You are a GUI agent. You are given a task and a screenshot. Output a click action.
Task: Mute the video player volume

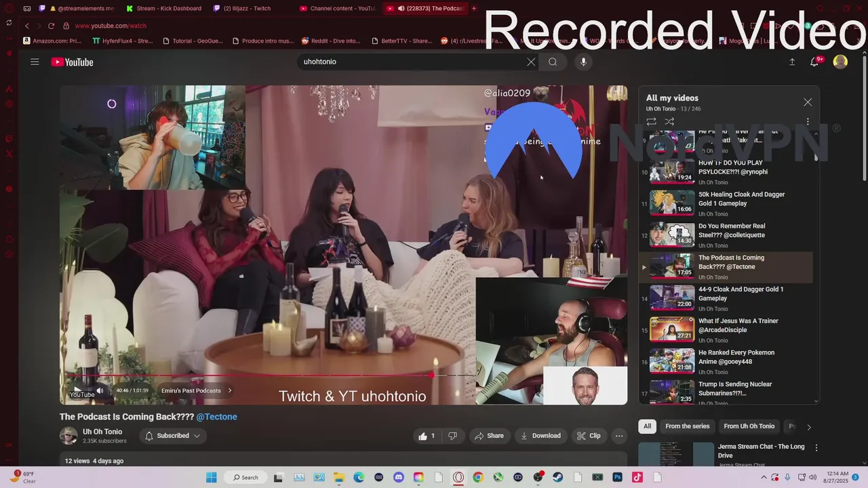100,390
